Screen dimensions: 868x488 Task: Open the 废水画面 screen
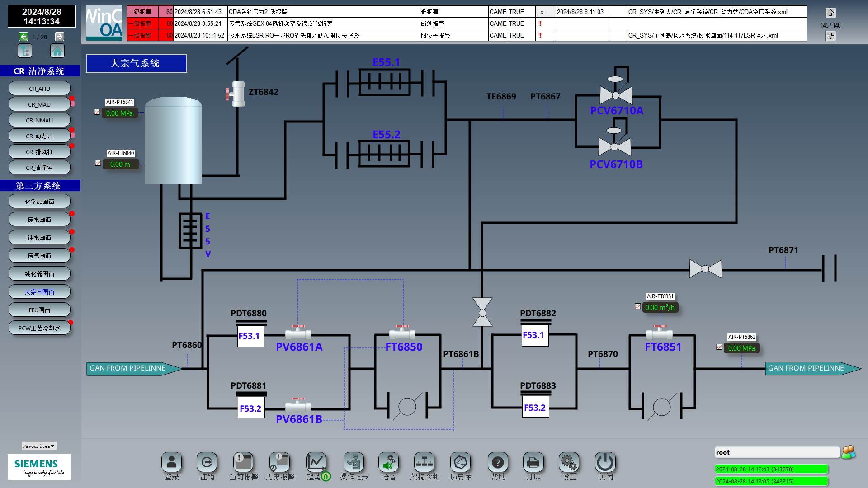coord(39,220)
